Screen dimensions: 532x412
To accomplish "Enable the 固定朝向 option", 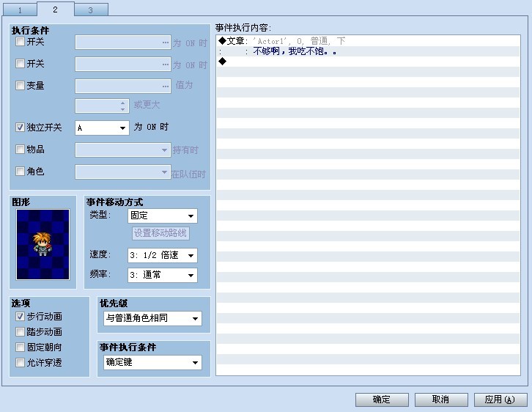I will [20, 347].
